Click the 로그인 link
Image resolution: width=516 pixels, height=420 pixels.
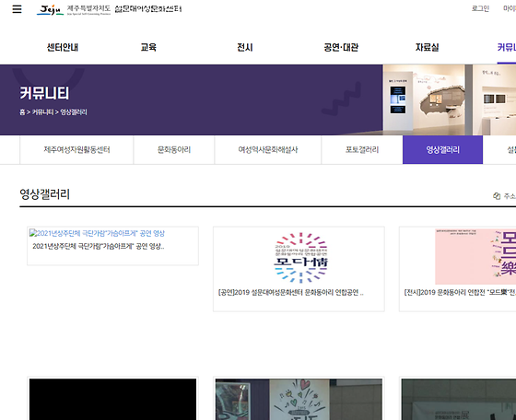click(480, 8)
